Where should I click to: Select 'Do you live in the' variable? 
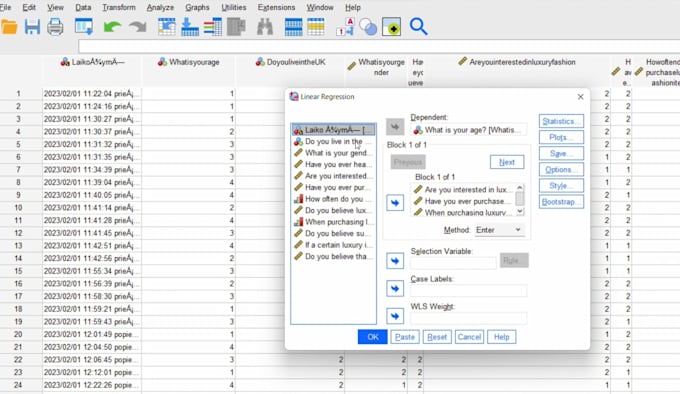[333, 141]
